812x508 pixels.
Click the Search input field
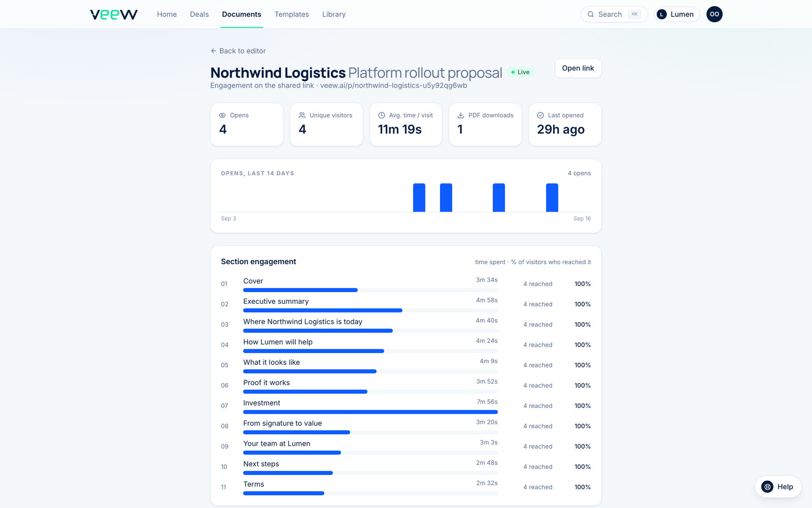(x=614, y=14)
